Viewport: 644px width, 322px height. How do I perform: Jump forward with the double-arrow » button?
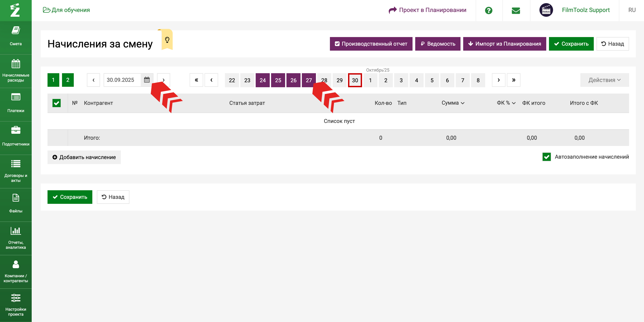[x=513, y=80]
